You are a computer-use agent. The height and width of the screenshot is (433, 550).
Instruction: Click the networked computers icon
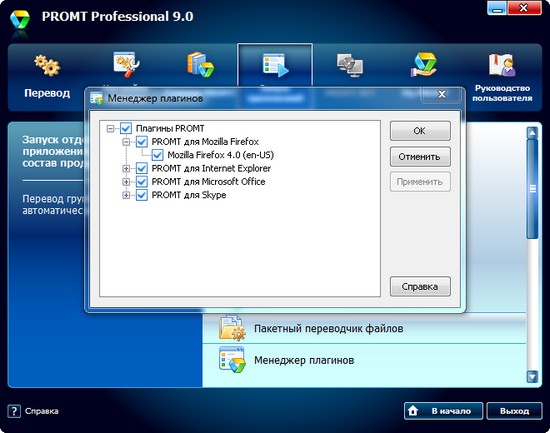point(350,65)
